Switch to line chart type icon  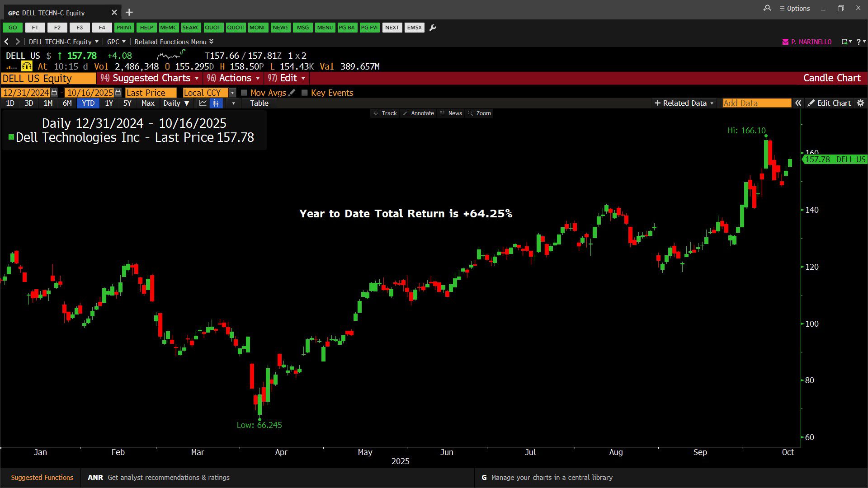click(203, 103)
